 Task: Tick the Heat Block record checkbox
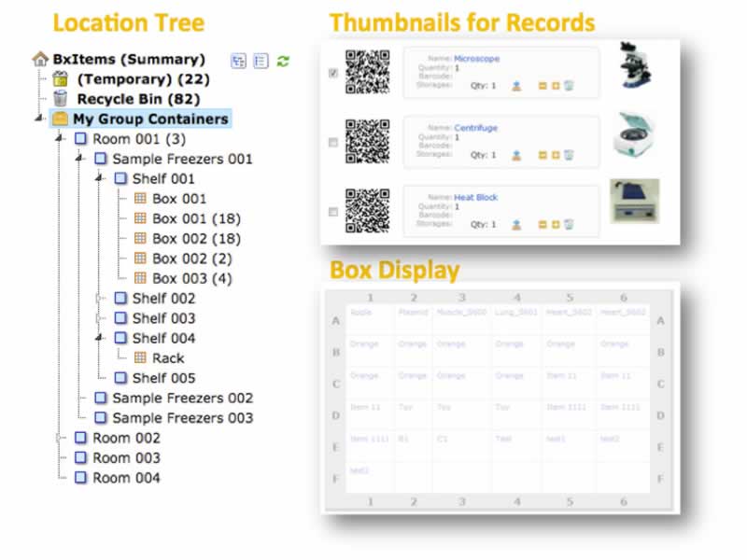point(333,212)
